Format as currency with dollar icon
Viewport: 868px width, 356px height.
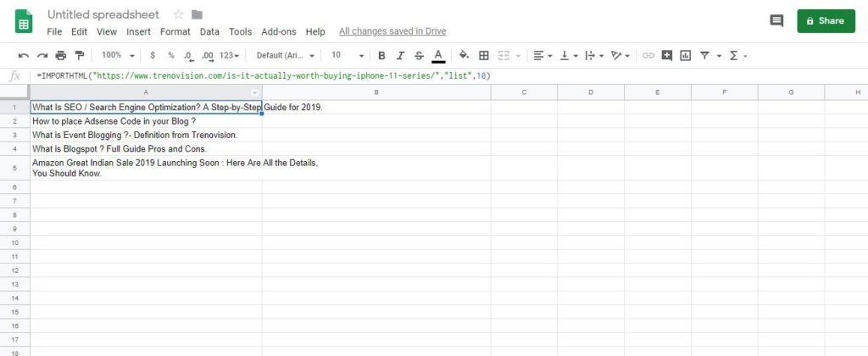tap(153, 55)
